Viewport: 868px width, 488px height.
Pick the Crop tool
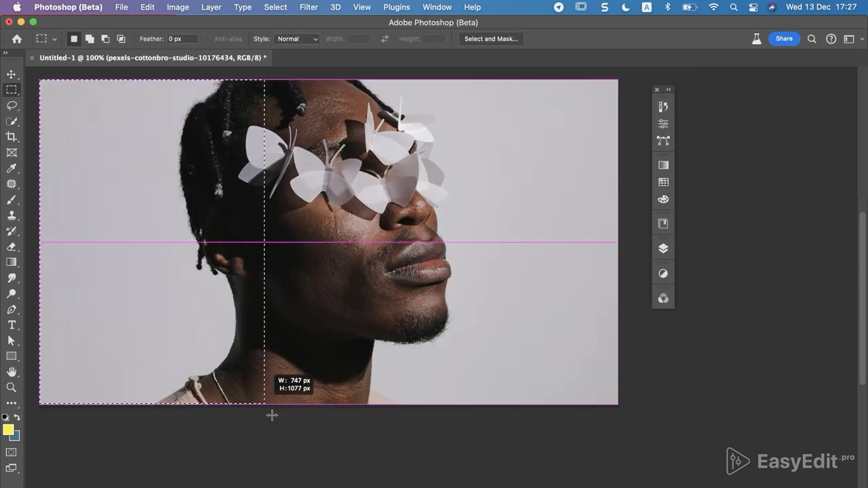12,137
